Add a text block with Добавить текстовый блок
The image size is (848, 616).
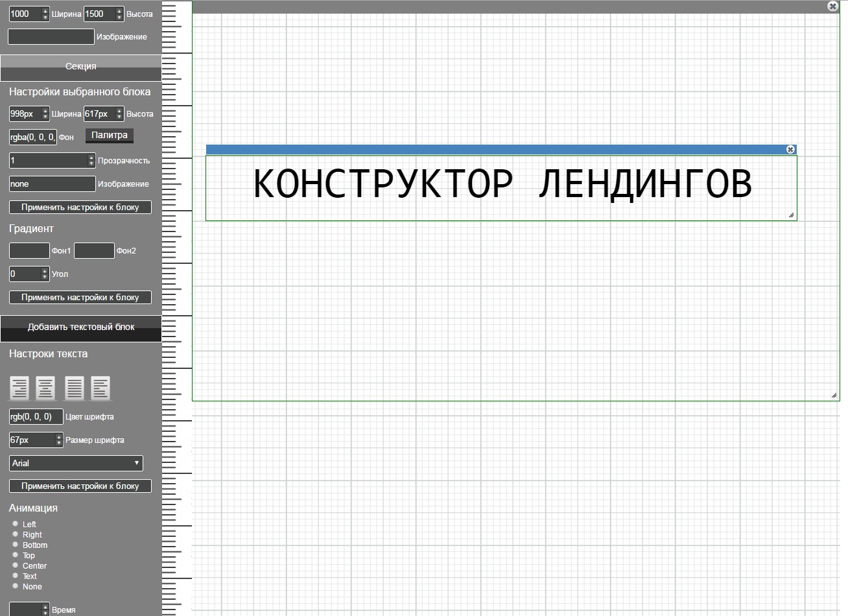pyautogui.click(x=80, y=328)
